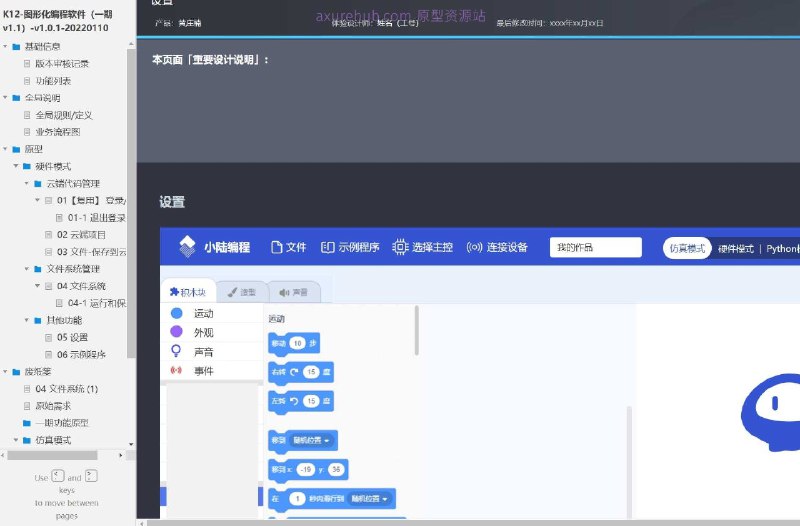This screenshot has height=526, width=800.
Task: Open the 文件 menu in the app header
Action: 289,247
